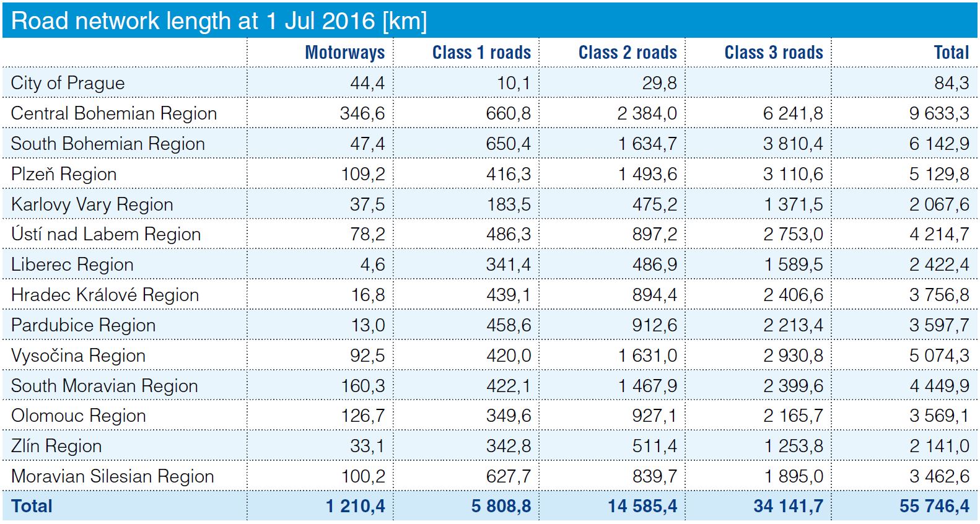
Task: Select Liberec motorways value 4,6
Action: click(x=373, y=264)
